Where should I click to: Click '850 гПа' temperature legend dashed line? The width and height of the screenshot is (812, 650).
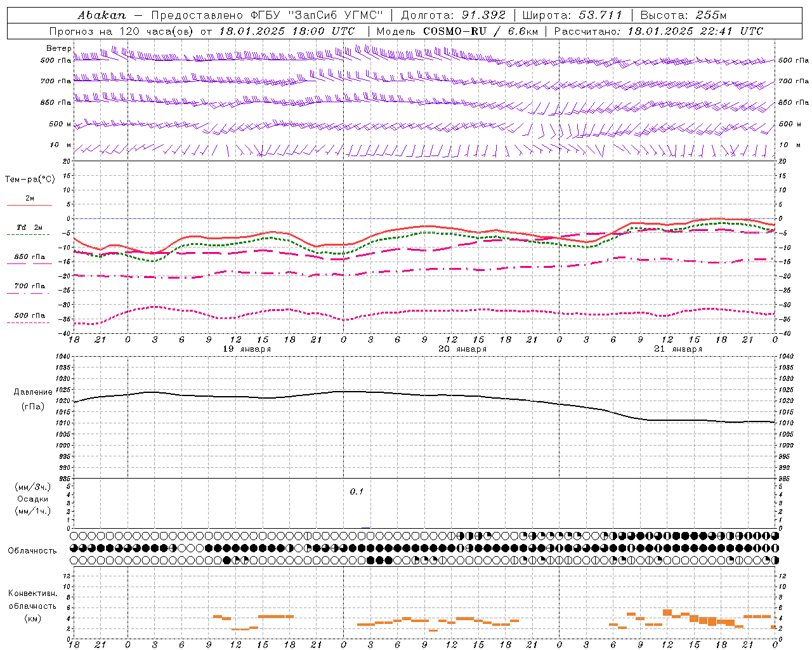tap(29, 263)
